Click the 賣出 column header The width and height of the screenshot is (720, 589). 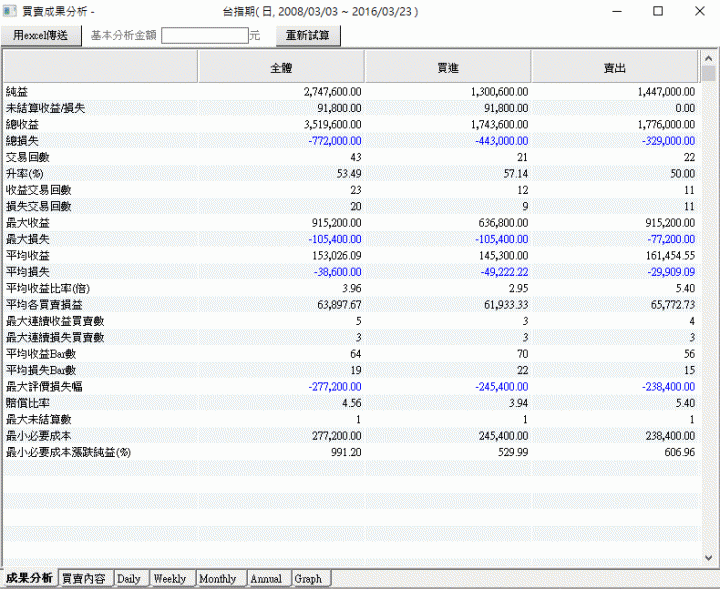tap(614, 67)
